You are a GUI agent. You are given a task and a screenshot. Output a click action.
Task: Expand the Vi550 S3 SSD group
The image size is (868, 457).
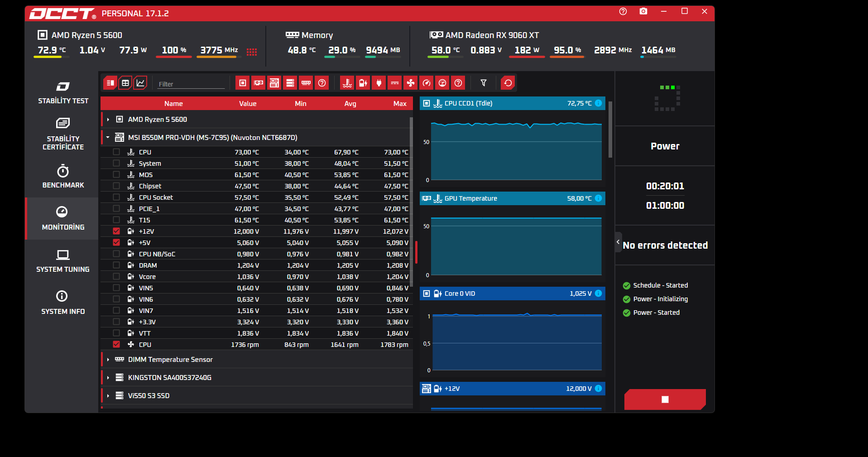[108, 396]
